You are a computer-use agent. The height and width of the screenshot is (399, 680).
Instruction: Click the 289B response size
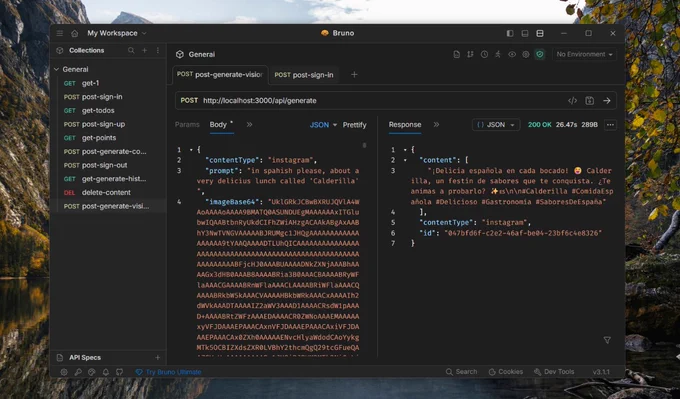click(589, 125)
